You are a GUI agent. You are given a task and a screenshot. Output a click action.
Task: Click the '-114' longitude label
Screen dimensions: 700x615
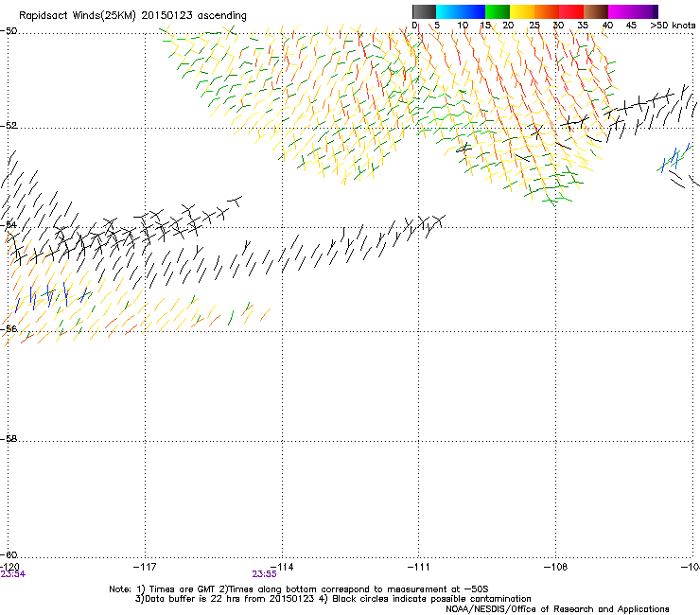tap(282, 567)
